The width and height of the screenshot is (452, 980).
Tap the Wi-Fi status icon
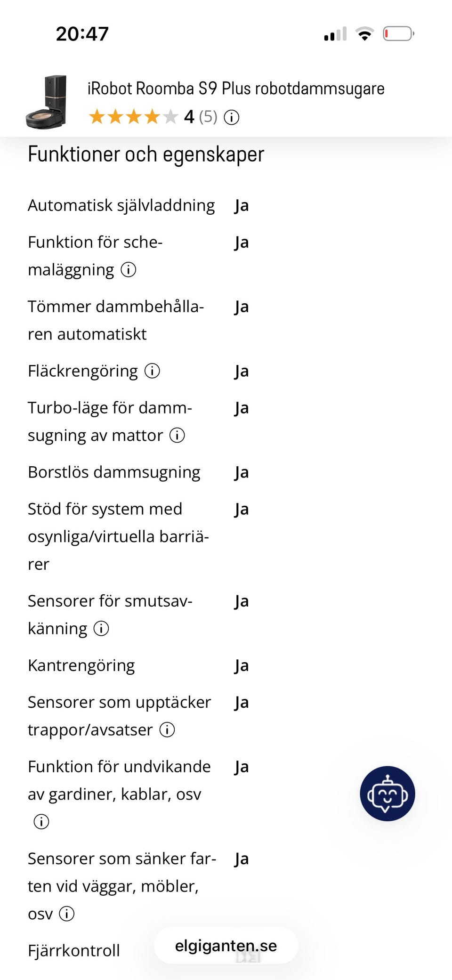364,34
